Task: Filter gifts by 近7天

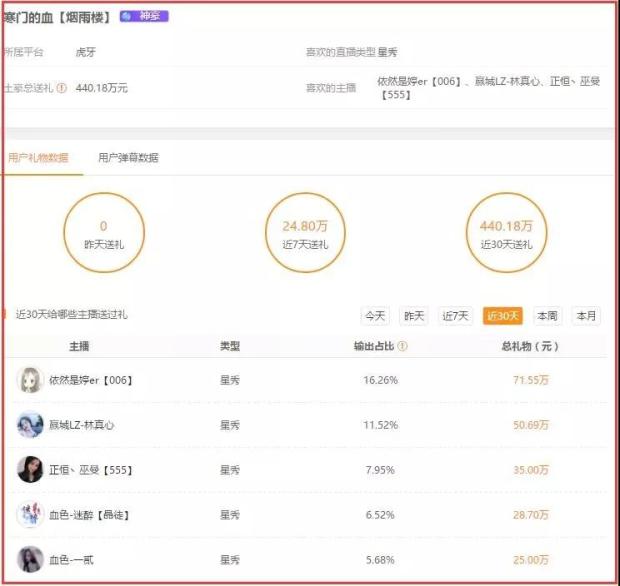Action: click(455, 316)
